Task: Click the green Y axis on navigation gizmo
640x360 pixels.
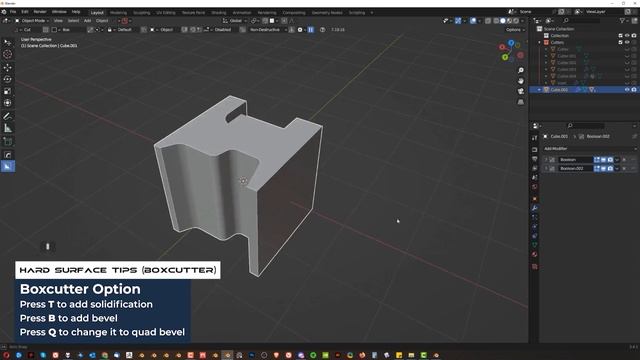Action: pos(505,57)
